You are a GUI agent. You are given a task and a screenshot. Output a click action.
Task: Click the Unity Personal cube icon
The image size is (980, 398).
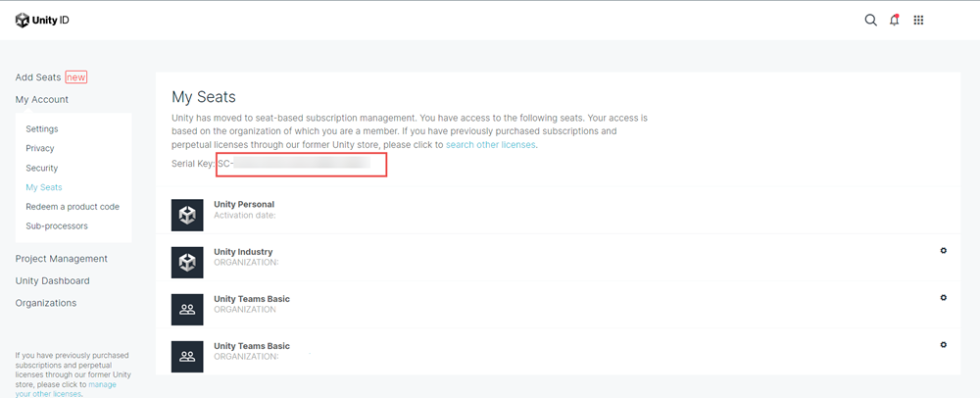[x=187, y=215]
